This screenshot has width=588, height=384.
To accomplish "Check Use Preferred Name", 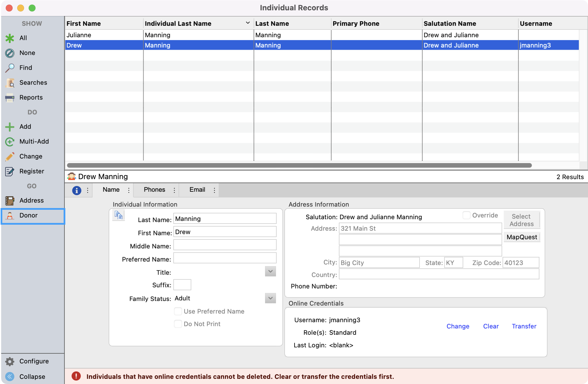I will (x=178, y=311).
